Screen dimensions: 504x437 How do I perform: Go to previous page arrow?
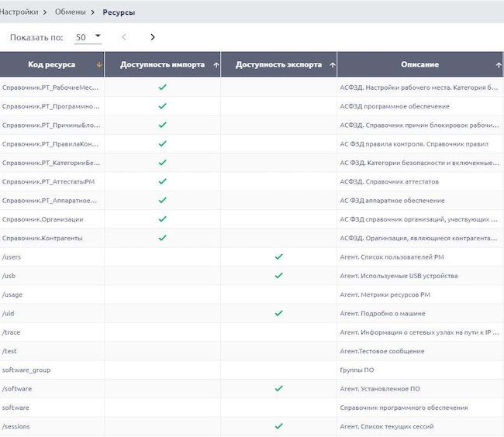click(124, 37)
